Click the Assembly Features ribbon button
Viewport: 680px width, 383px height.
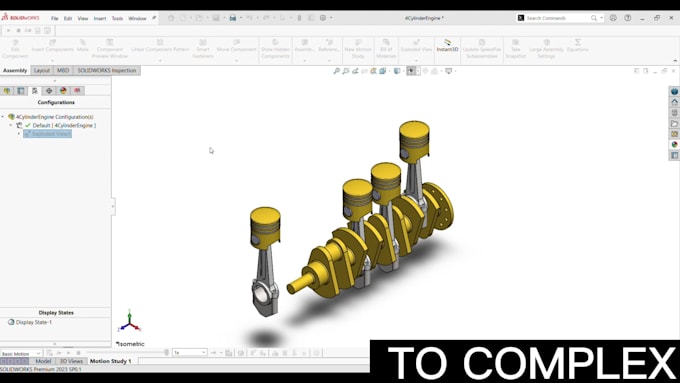click(304, 46)
